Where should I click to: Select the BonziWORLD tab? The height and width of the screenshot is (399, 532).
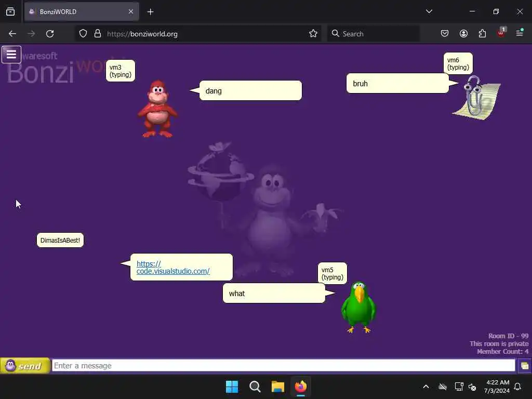coord(82,12)
